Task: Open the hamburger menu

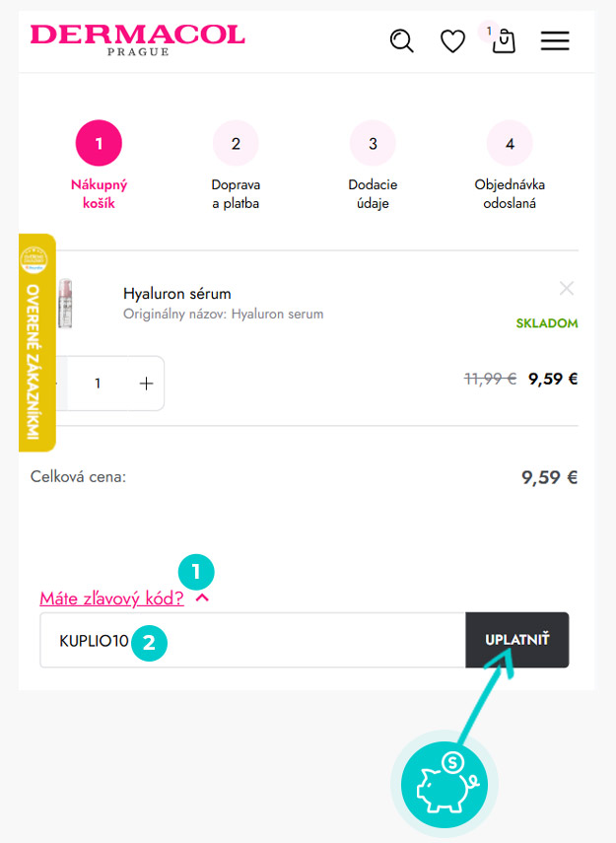Action: click(x=555, y=40)
